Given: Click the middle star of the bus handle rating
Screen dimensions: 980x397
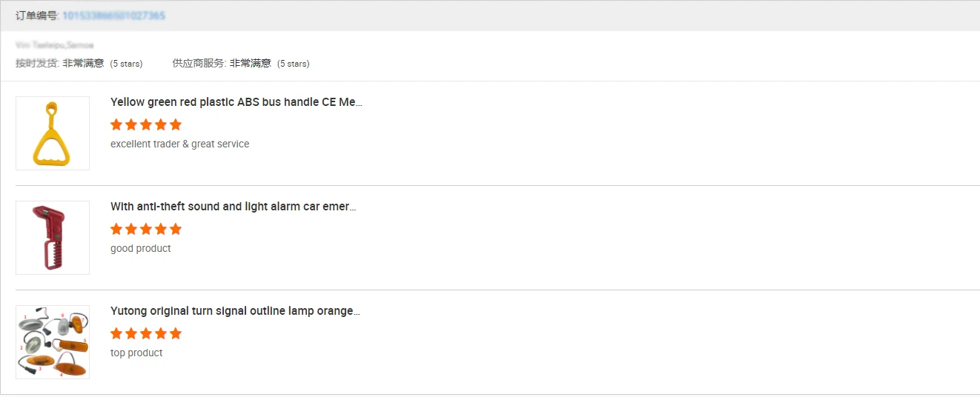Looking at the screenshot, I should pos(146,124).
